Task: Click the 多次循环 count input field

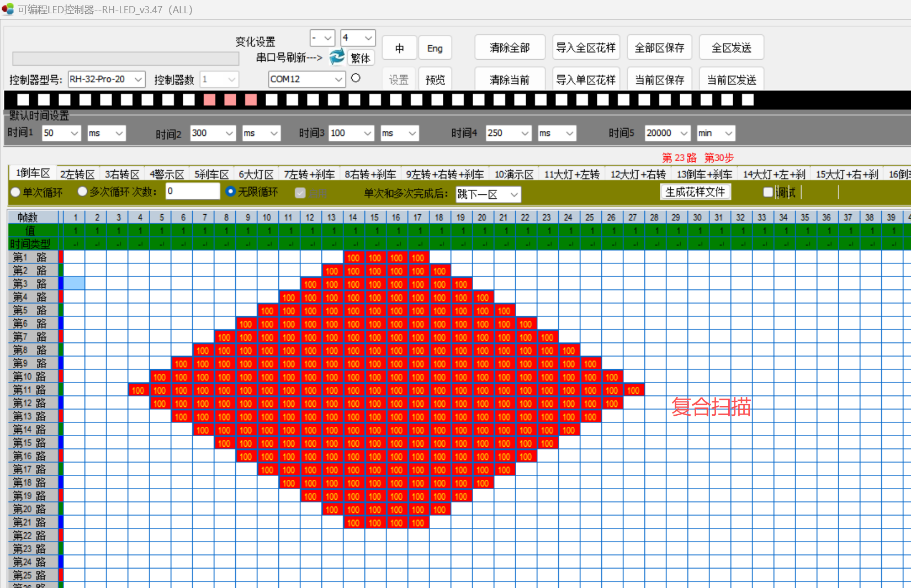Action: point(192,191)
